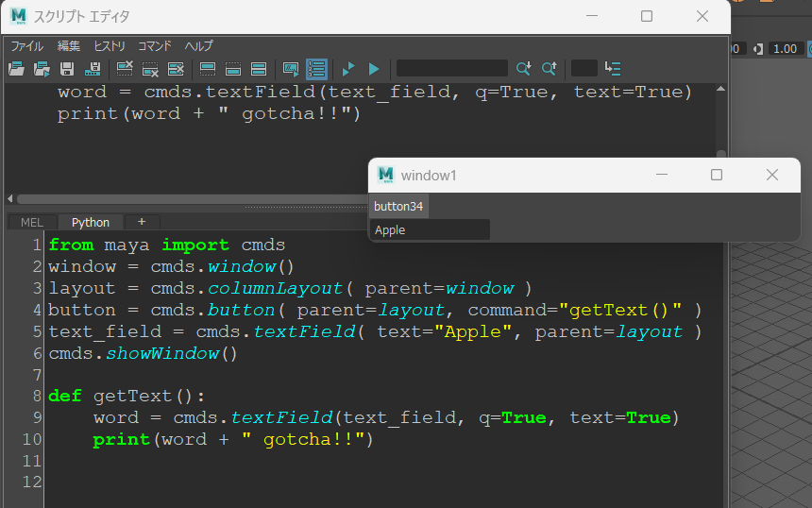The height and width of the screenshot is (508, 812).
Task: Switch to the MEL tab
Action: coord(31,222)
